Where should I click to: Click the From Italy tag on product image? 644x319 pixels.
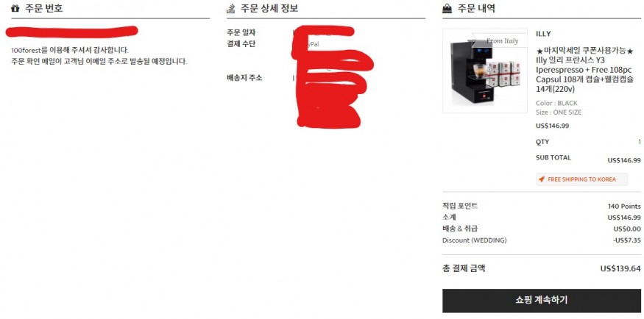[502, 40]
